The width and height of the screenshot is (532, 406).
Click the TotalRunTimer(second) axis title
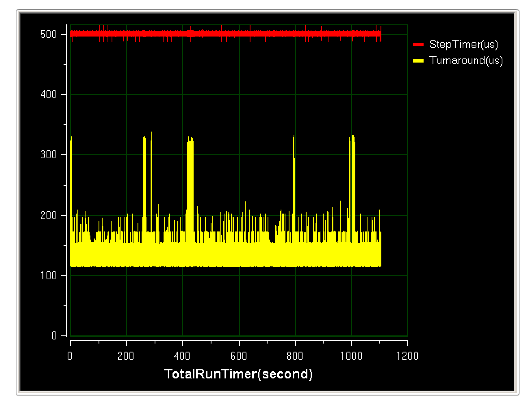click(238, 374)
